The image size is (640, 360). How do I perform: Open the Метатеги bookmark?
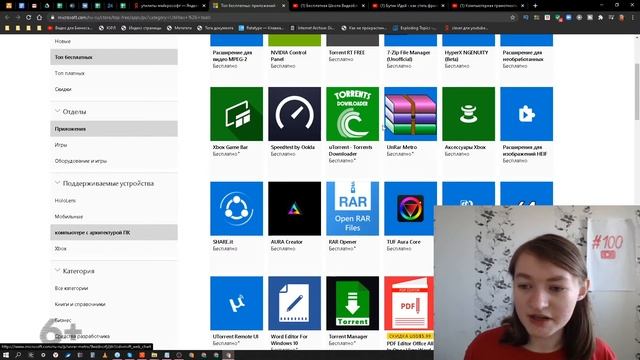pos(179,28)
